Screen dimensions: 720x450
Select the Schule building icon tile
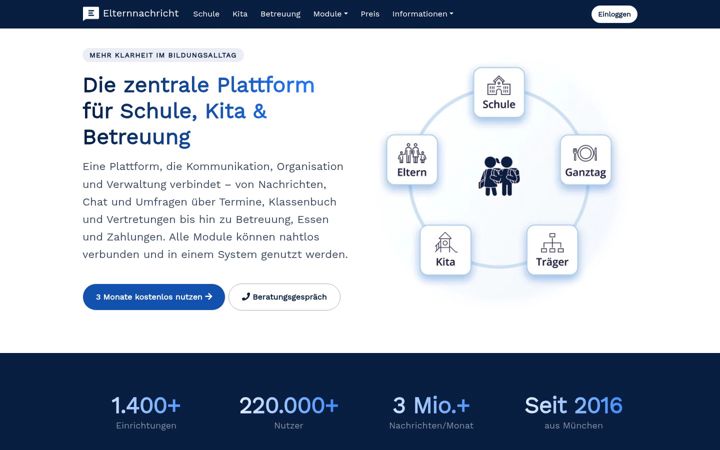tap(499, 92)
